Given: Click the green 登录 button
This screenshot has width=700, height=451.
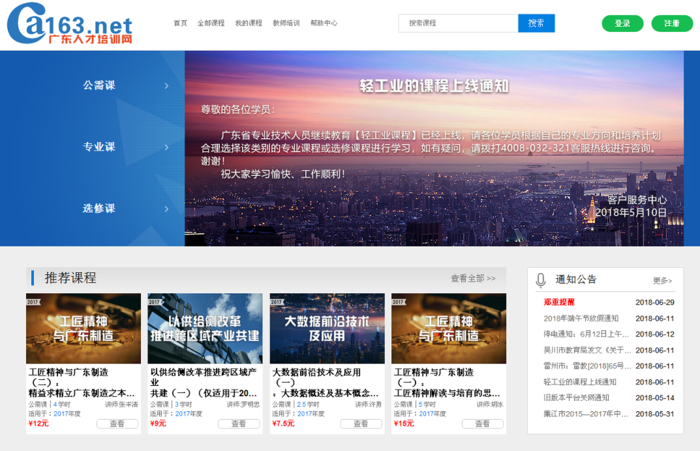Looking at the screenshot, I should click(622, 23).
